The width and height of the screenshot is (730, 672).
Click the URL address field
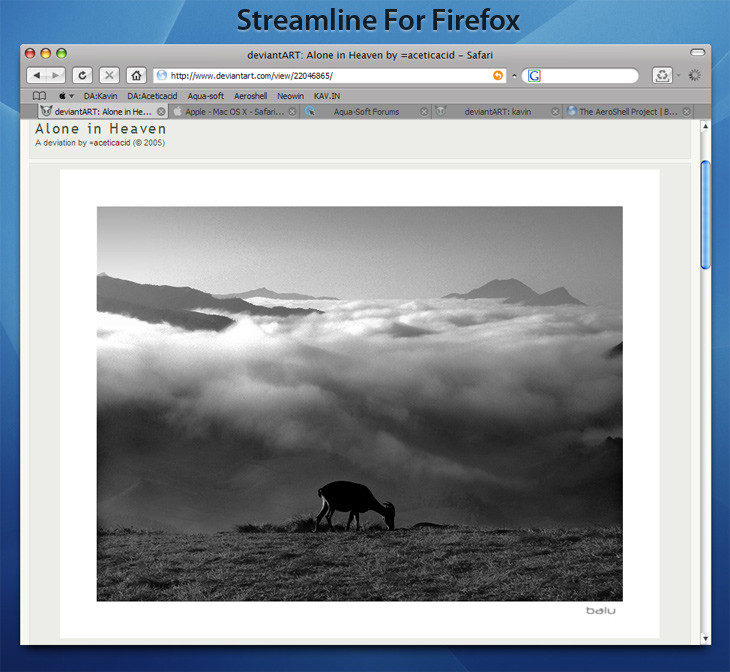[x=330, y=75]
